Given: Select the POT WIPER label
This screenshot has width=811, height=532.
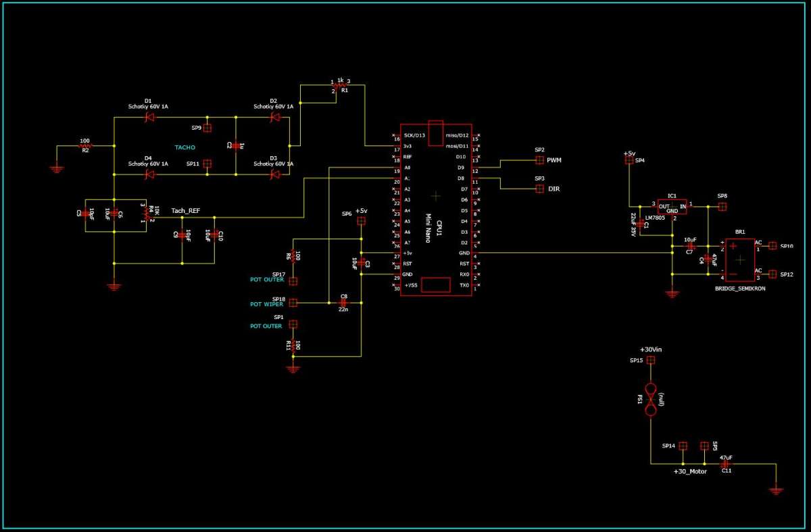Looking at the screenshot, I should (267, 304).
